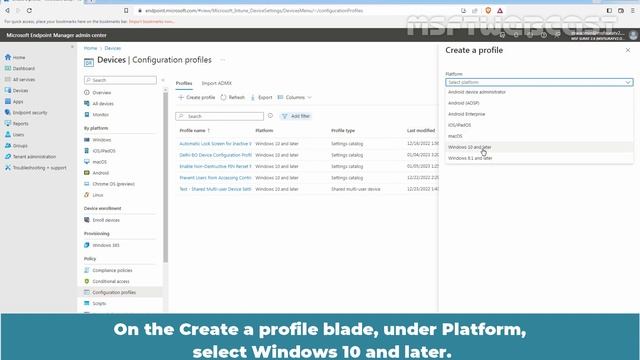Collapse the left navigation pane

[72, 47]
